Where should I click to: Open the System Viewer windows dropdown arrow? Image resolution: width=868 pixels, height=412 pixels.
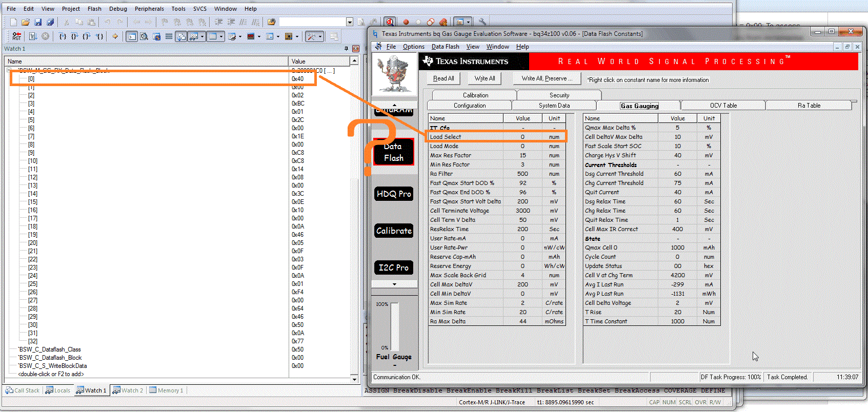point(297,36)
